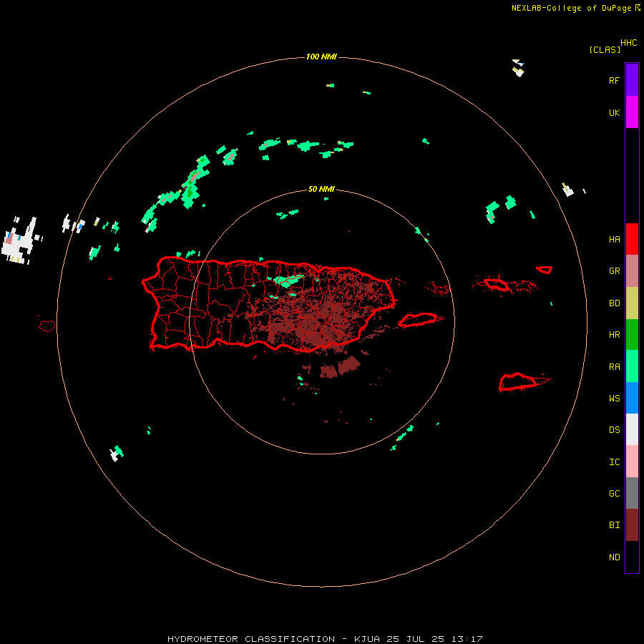Click the 100 NMI range ring label
The width and height of the screenshot is (644, 644).
click(x=321, y=57)
